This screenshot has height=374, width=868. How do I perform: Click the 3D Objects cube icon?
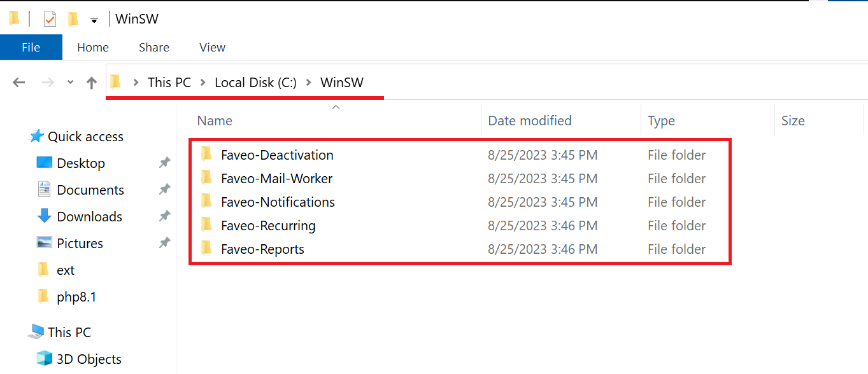(45, 359)
